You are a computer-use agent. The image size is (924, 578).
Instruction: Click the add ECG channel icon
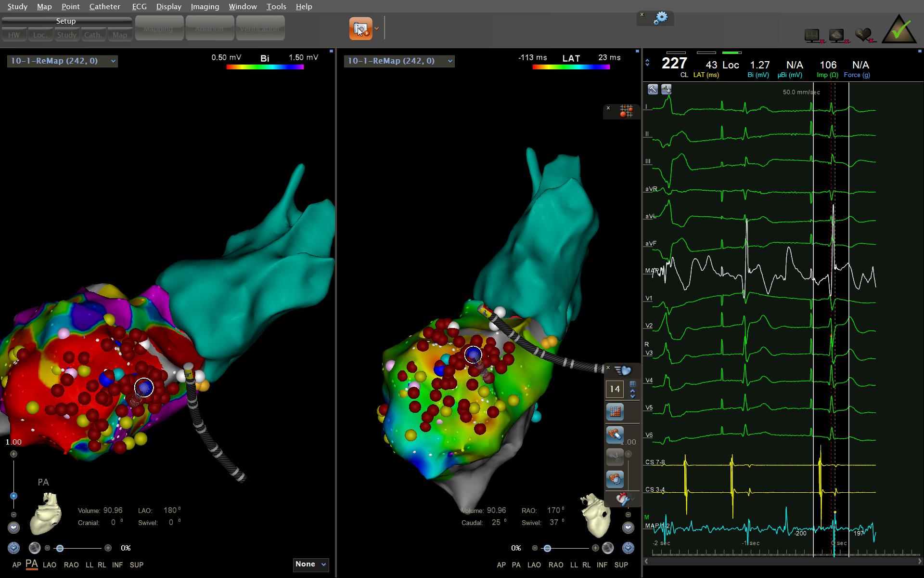click(667, 89)
